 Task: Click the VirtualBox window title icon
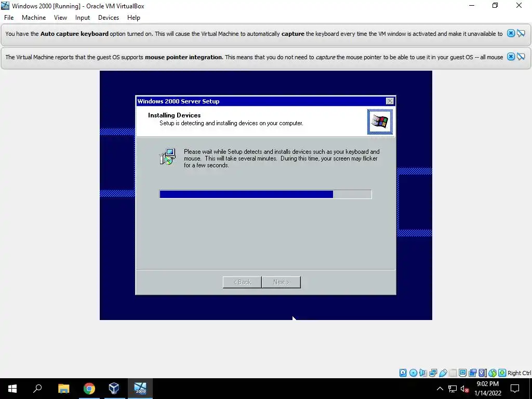pyautogui.click(x=5, y=6)
